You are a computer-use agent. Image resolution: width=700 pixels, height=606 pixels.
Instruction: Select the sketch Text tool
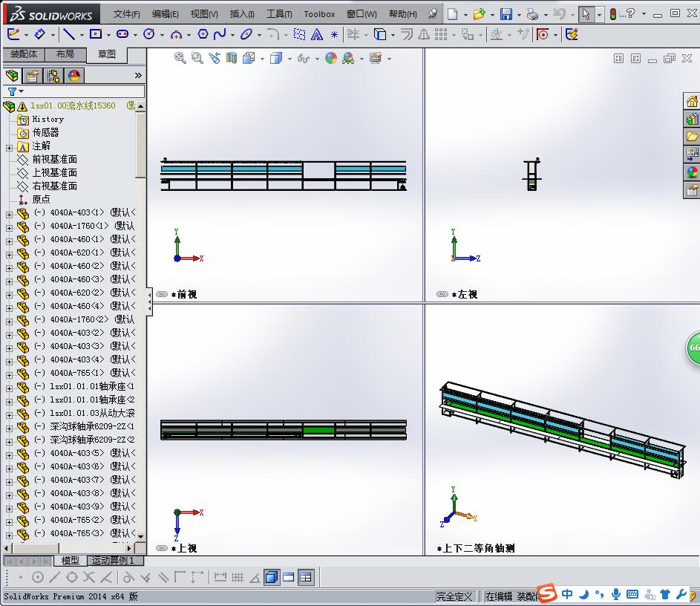tap(317, 34)
